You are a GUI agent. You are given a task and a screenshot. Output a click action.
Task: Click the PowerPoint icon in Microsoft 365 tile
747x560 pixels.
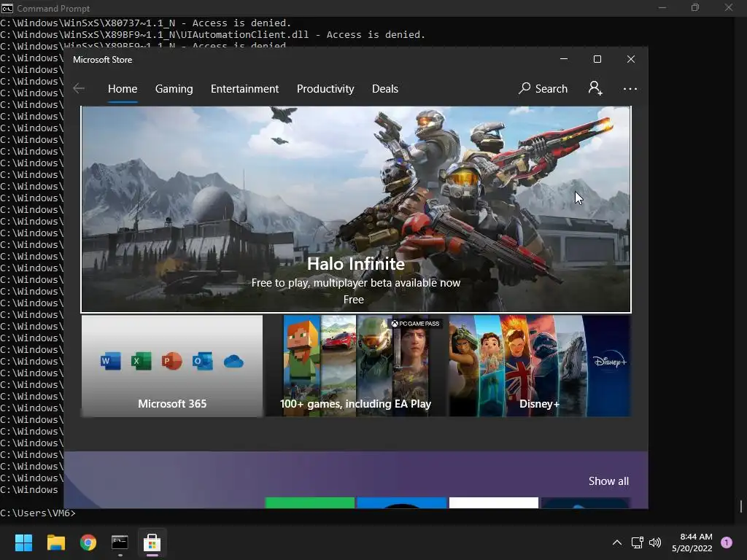pyautogui.click(x=171, y=362)
